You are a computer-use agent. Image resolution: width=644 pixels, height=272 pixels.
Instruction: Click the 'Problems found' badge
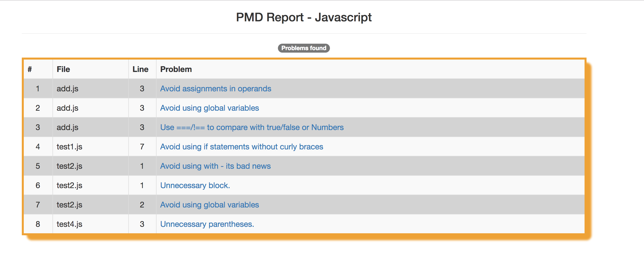(304, 48)
